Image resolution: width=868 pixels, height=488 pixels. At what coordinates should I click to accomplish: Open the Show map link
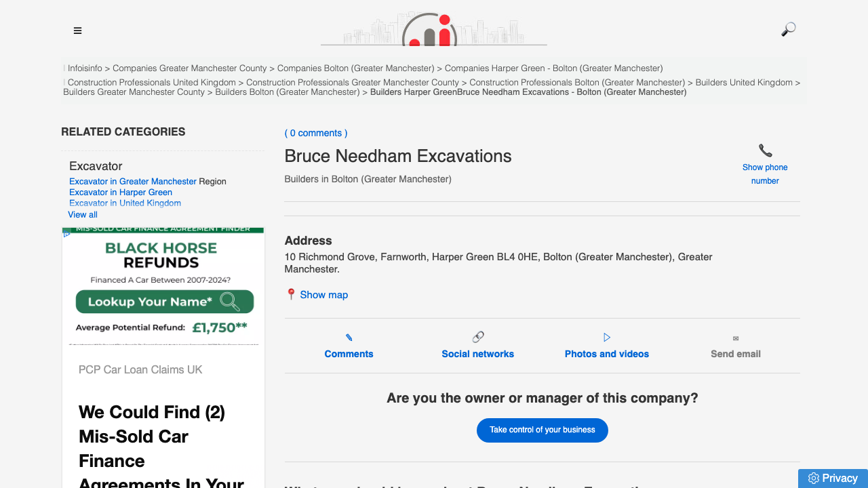click(324, 294)
